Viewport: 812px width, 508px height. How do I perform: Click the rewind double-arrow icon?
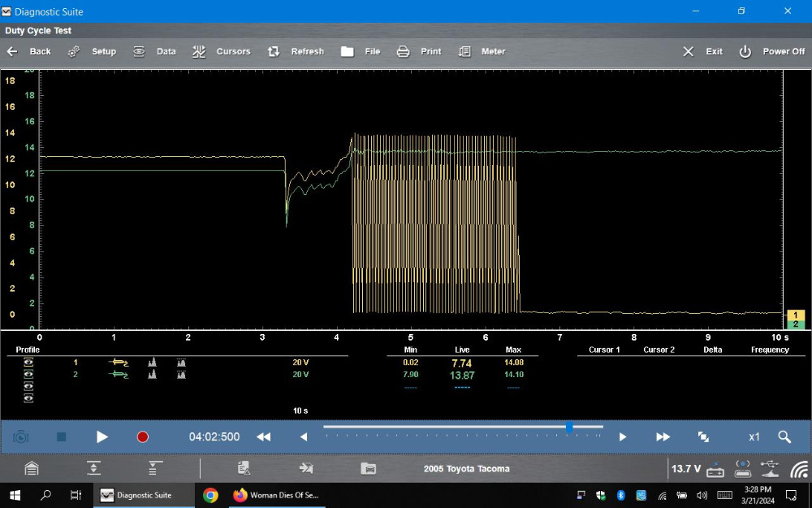pyautogui.click(x=263, y=437)
